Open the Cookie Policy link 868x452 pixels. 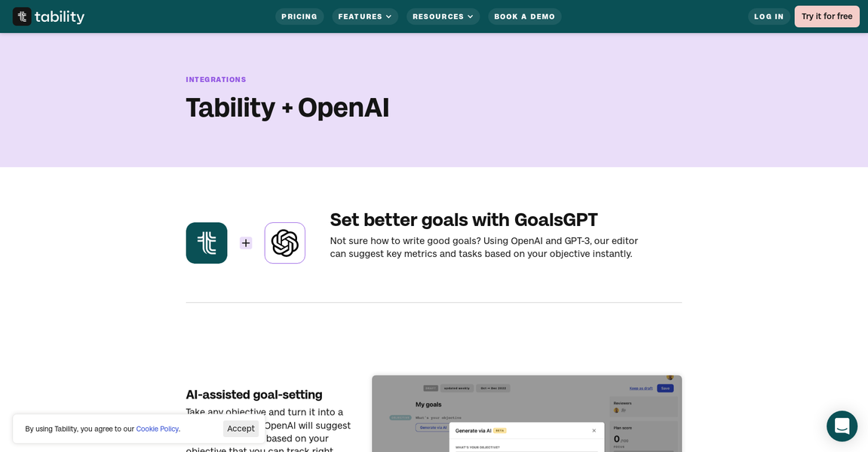tap(157, 429)
